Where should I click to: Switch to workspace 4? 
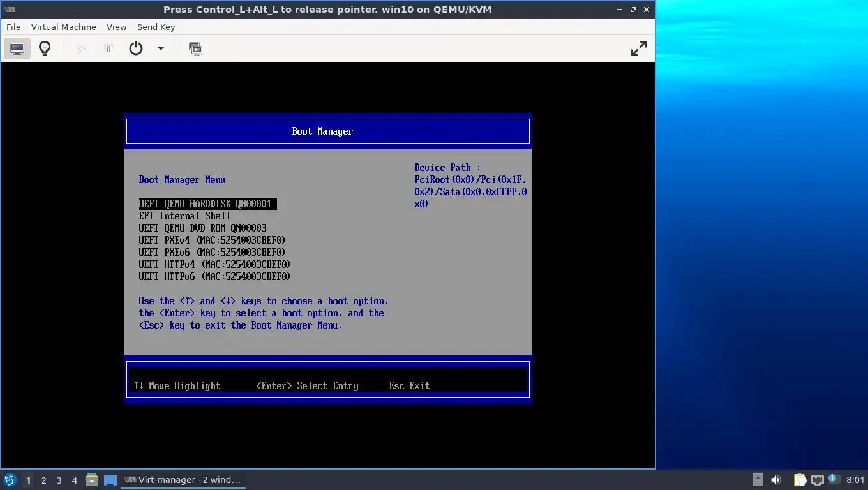click(x=74, y=480)
